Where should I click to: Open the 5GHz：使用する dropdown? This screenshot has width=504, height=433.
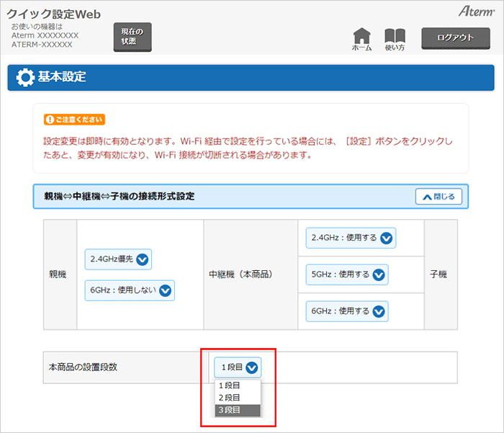tap(347, 274)
